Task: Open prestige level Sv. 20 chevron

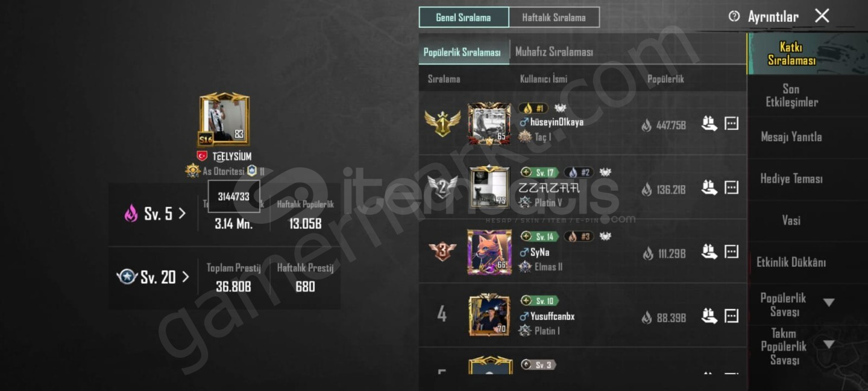Action: (x=185, y=277)
